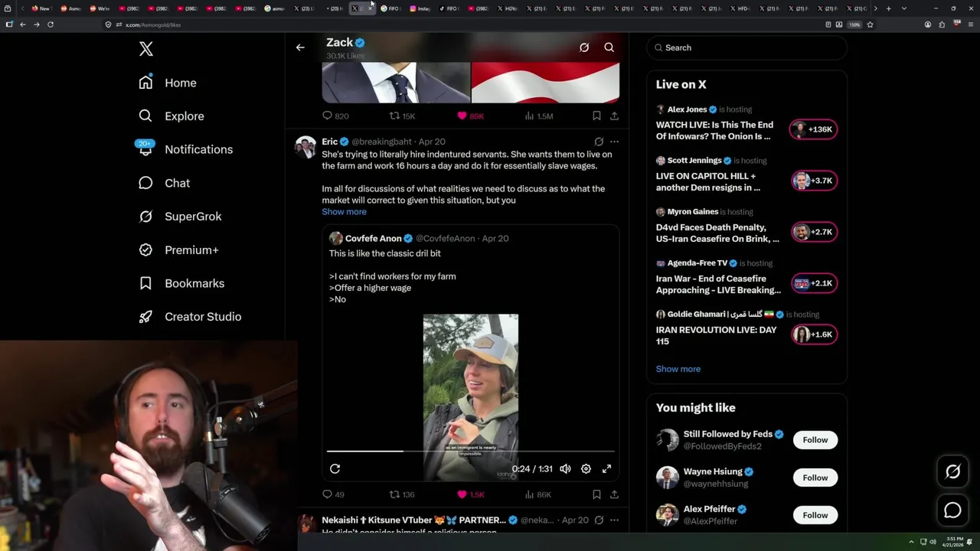Screen dimensions: 980x551
Task: Repost the tweet with 15K reposts
Action: (402, 116)
